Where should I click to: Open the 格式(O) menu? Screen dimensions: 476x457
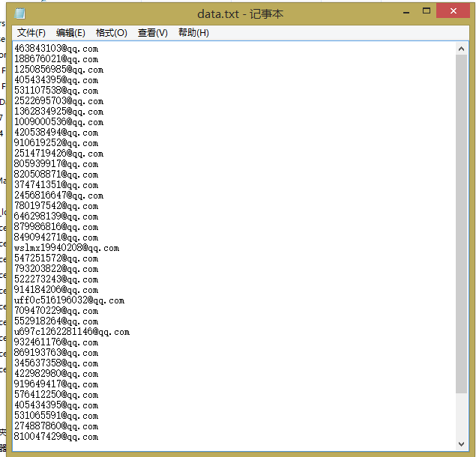(x=112, y=33)
